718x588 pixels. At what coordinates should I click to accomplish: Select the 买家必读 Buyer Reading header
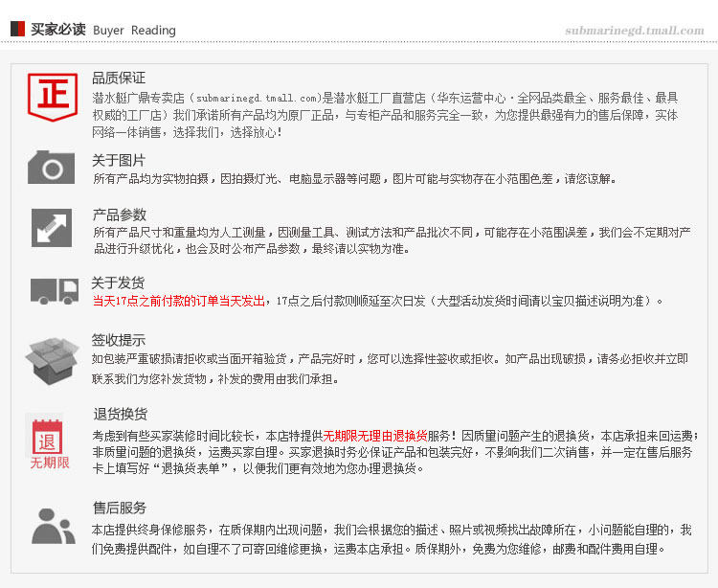(x=103, y=30)
